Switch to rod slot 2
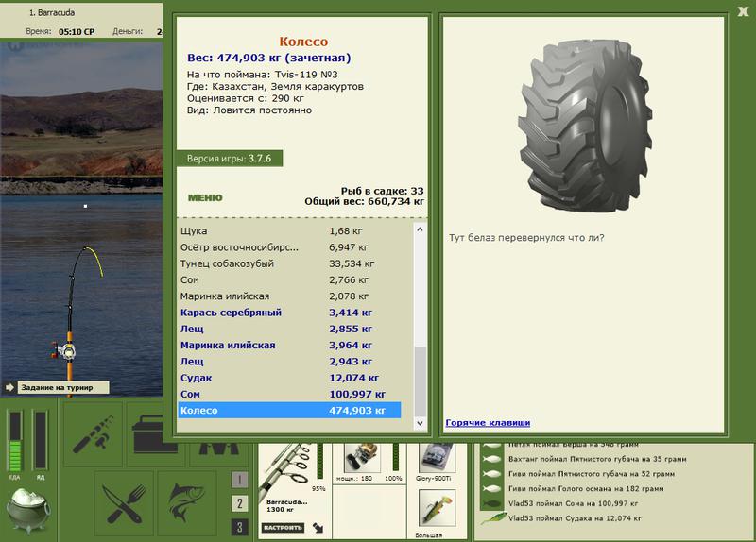The height and width of the screenshot is (542, 756). (240, 503)
